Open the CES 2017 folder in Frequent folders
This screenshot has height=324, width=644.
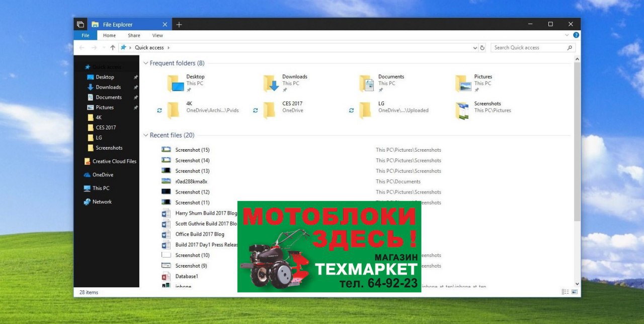(x=283, y=110)
